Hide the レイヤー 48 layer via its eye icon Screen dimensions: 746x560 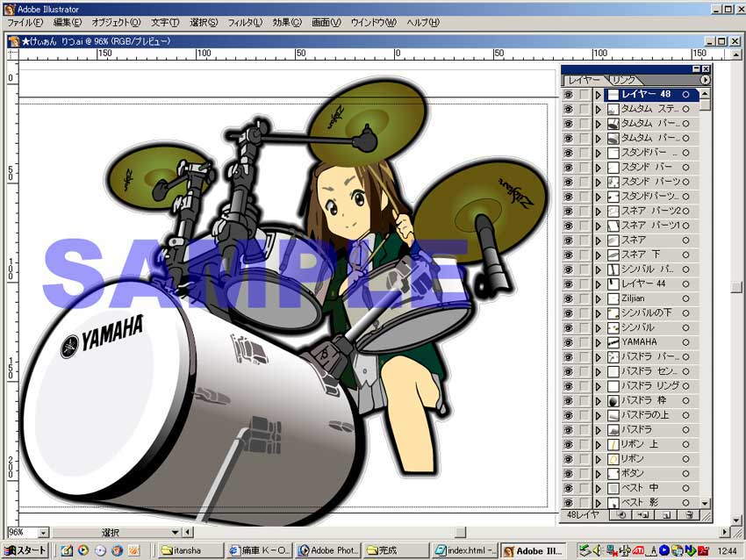coord(569,95)
